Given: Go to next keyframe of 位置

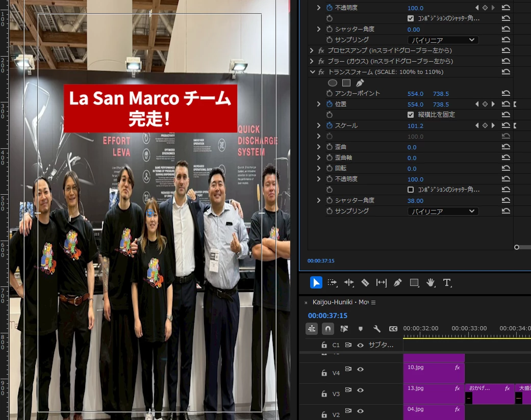Looking at the screenshot, I should pos(493,104).
